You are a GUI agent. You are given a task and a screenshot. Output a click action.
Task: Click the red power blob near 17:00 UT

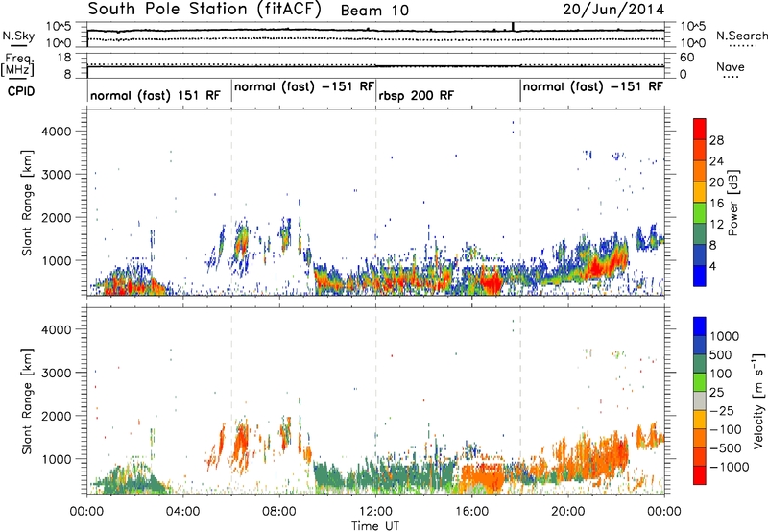click(490, 282)
